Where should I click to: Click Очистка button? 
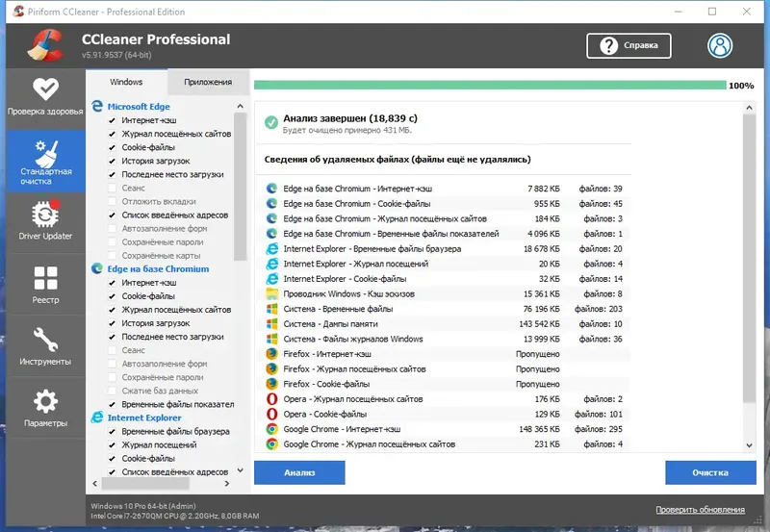pyautogui.click(x=710, y=472)
